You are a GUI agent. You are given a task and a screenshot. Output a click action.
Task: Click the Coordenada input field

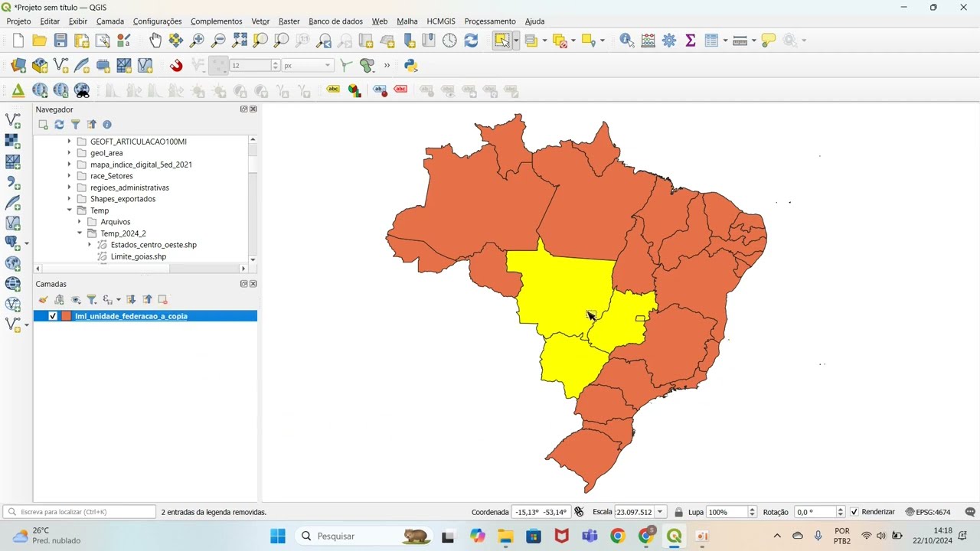click(541, 512)
